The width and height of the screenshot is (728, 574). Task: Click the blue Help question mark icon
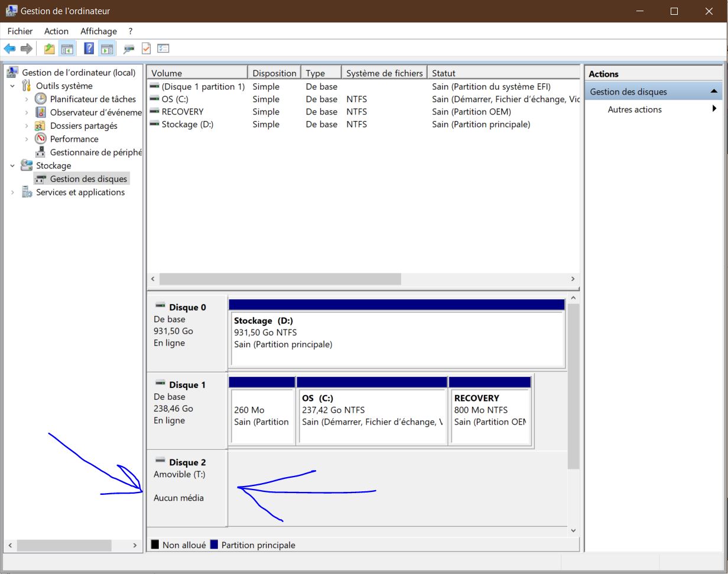tap(89, 48)
